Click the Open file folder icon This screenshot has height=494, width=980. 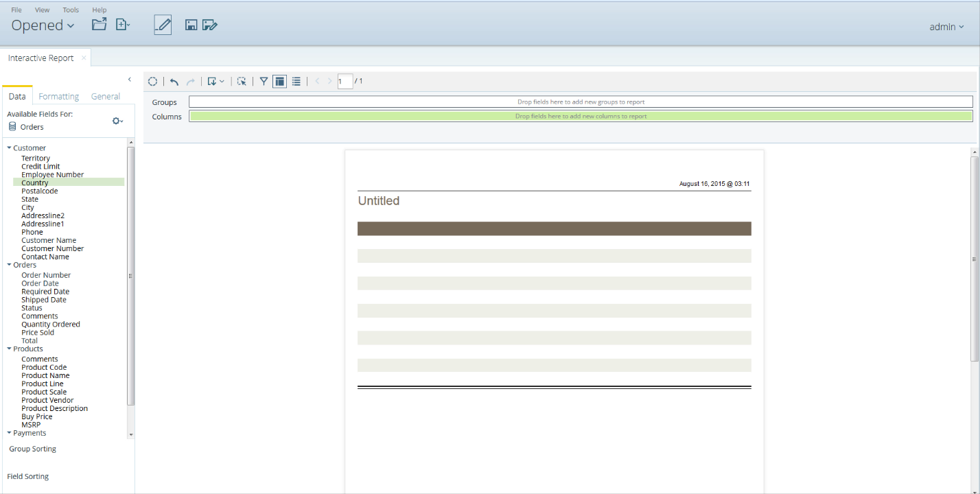click(x=100, y=25)
